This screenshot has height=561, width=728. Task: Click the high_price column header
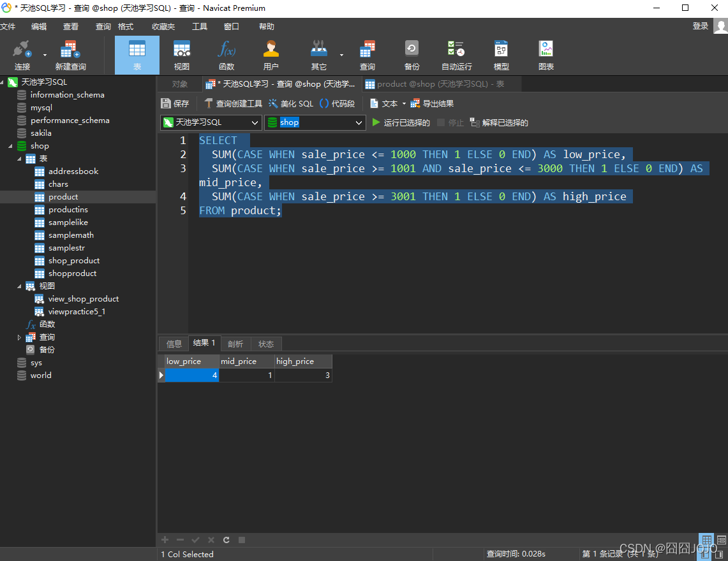click(x=303, y=361)
